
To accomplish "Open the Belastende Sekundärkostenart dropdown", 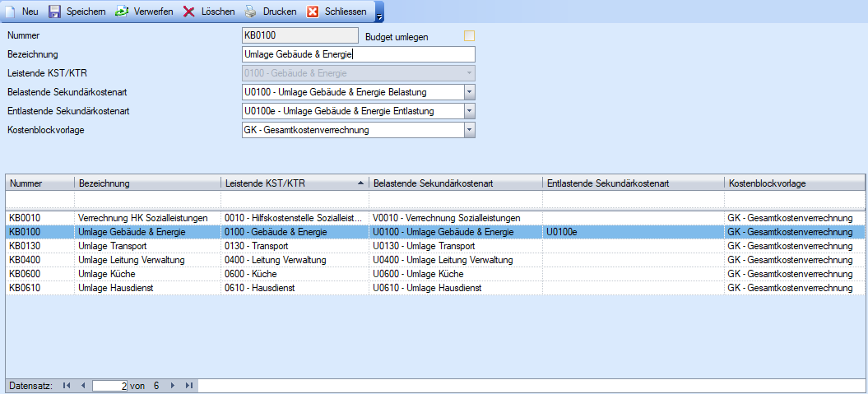I will coord(469,92).
